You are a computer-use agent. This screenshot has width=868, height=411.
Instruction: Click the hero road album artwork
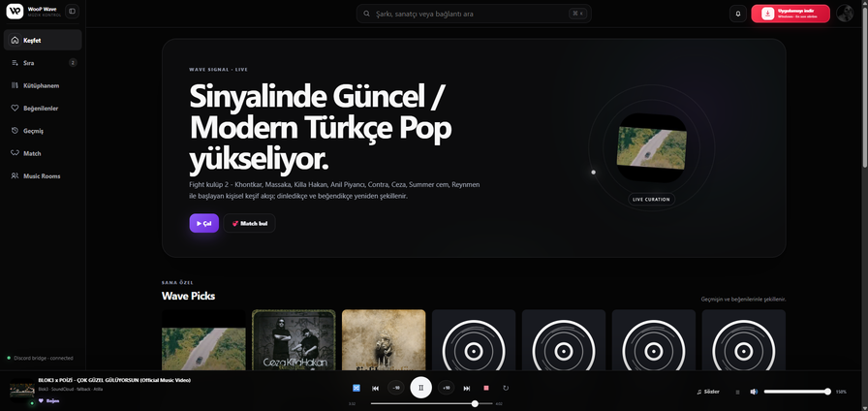tap(652, 147)
